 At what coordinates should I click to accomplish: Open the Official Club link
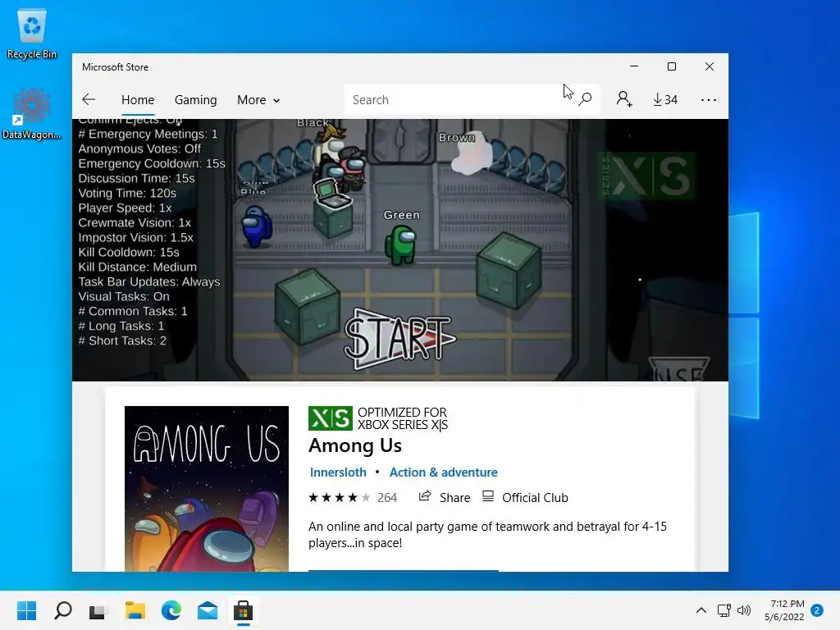pyautogui.click(x=525, y=497)
